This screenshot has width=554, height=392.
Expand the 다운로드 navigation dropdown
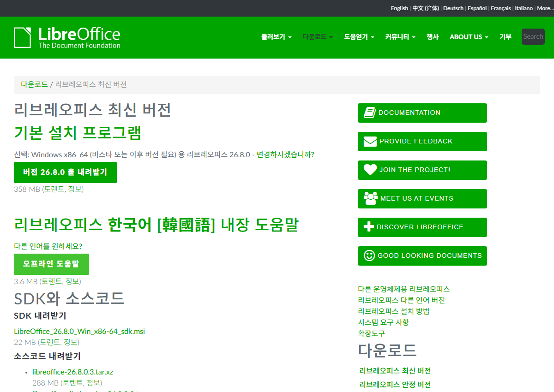(x=318, y=37)
